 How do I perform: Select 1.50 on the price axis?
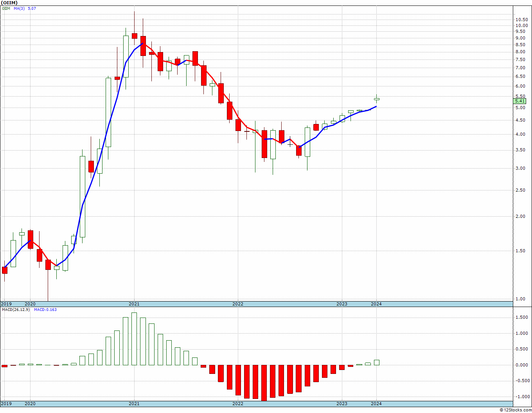point(520,251)
